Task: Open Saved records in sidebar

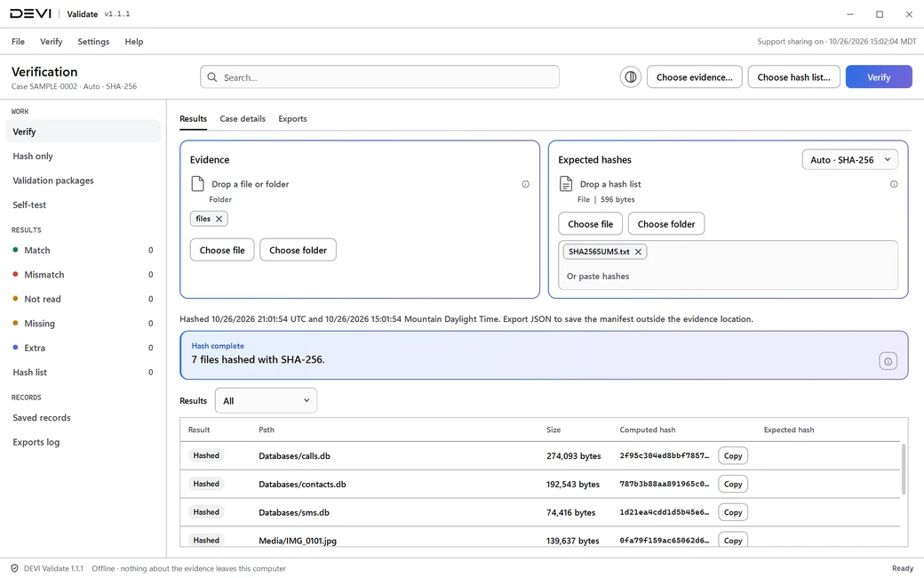Action: (x=84, y=418)
